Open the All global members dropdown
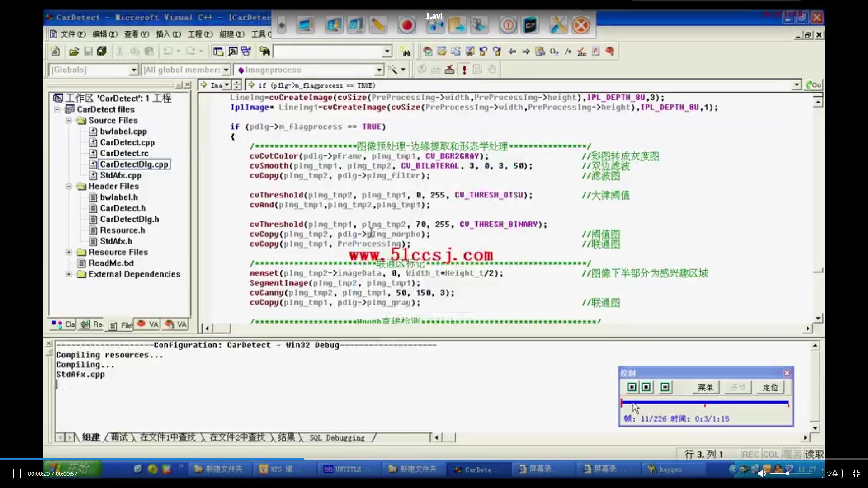The width and height of the screenshot is (868, 488). pos(226,70)
